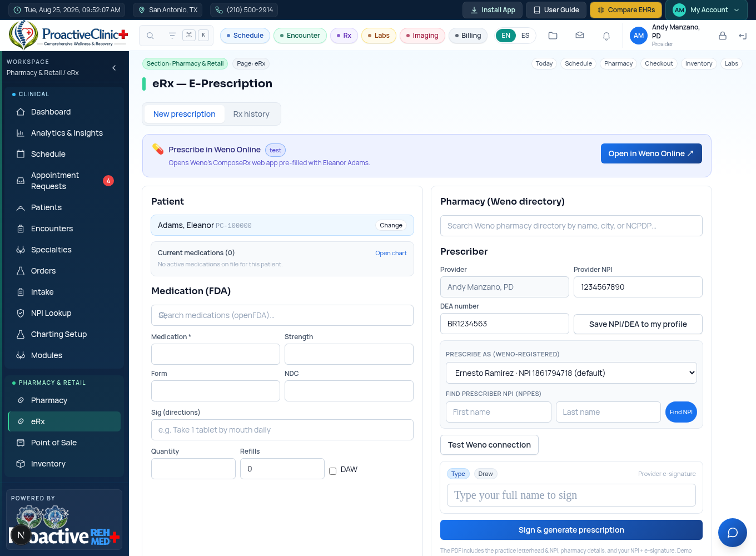Open the Billing quick nav pill
The width and height of the screenshot is (756, 556).
467,36
